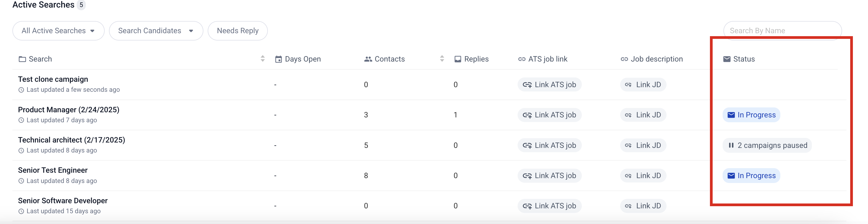Screen dimensions: 868x224
Task: Click Link ATS job for Senior Software Developer
Action: coord(549,206)
